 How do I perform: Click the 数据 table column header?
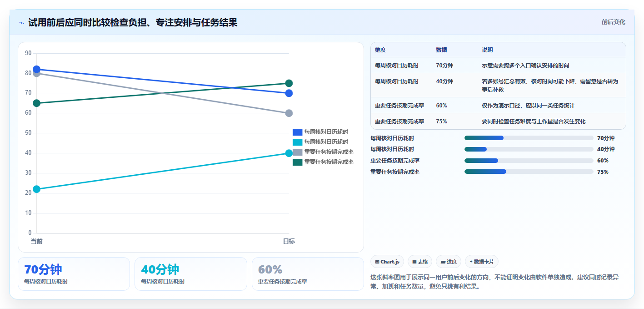point(441,50)
